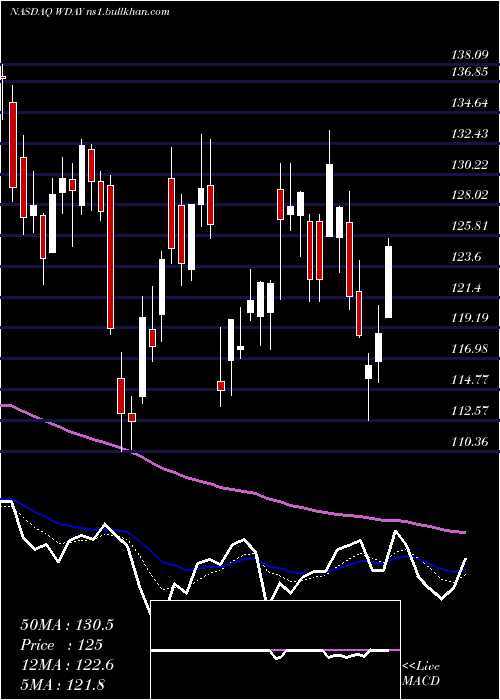Click the 138.09 price axis label

click(469, 56)
